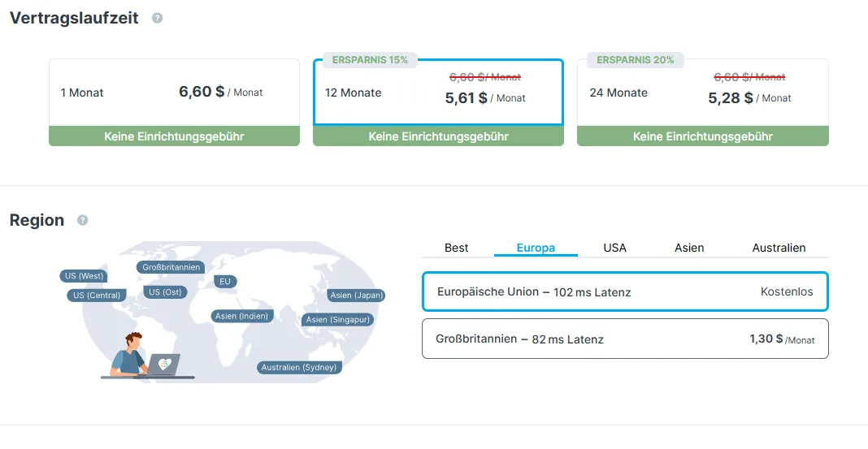Click the ERSPARNIS 20% badge

pyautogui.click(x=635, y=60)
